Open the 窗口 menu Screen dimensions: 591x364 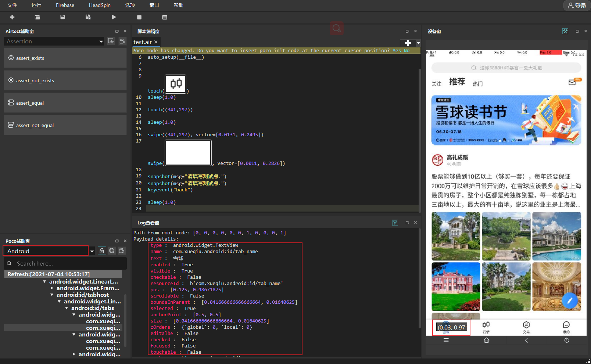(x=154, y=5)
